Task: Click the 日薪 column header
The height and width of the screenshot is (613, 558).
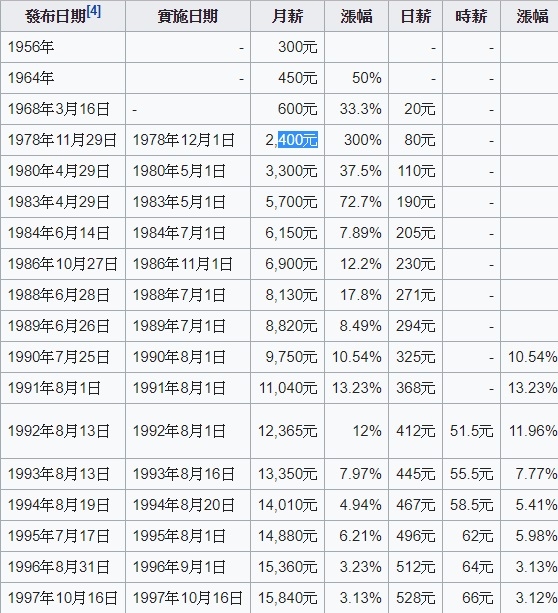Action: (x=416, y=16)
